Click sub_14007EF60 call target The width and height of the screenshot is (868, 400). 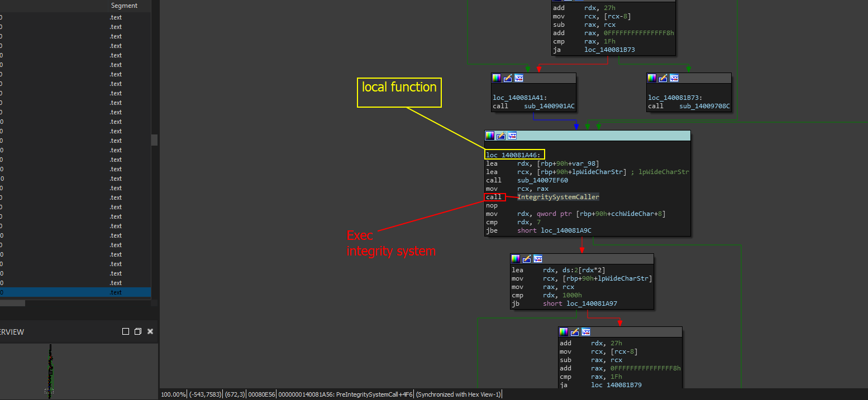point(535,180)
